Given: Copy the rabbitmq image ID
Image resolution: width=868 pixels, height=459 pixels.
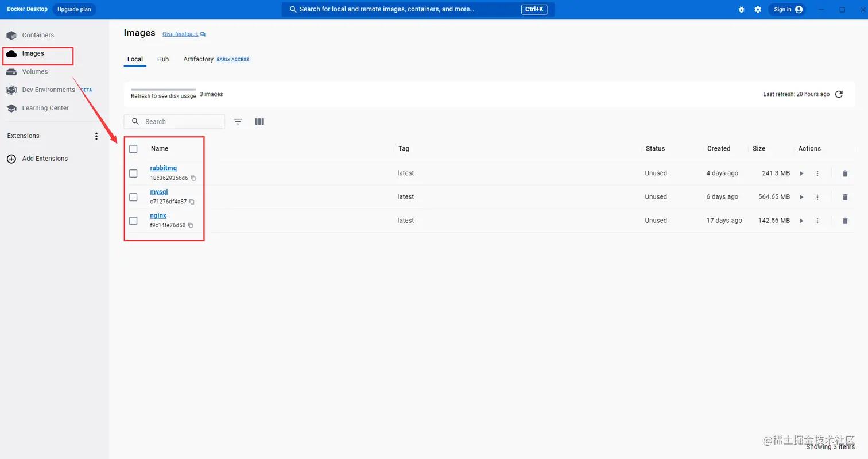Looking at the screenshot, I should coord(193,178).
